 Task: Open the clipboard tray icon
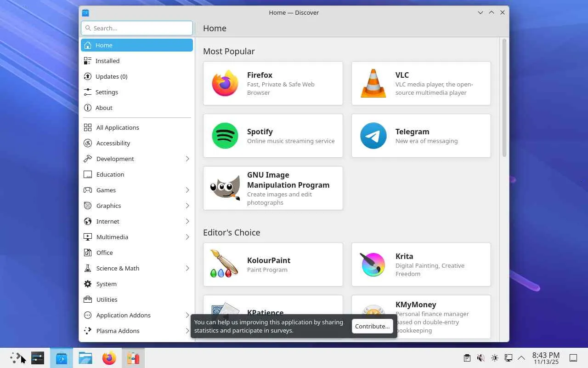click(x=467, y=358)
